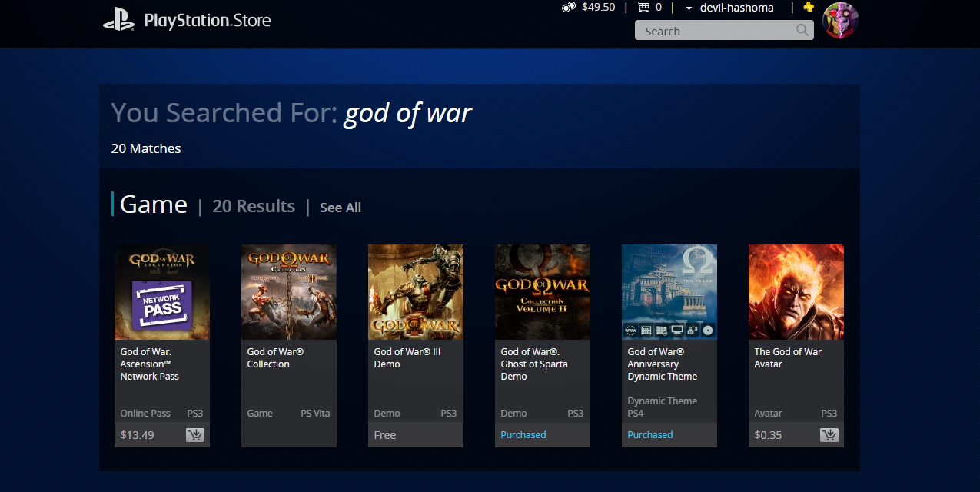This screenshot has width=980, height=492.
Task: Click the God of War Collection title
Action: click(x=275, y=358)
